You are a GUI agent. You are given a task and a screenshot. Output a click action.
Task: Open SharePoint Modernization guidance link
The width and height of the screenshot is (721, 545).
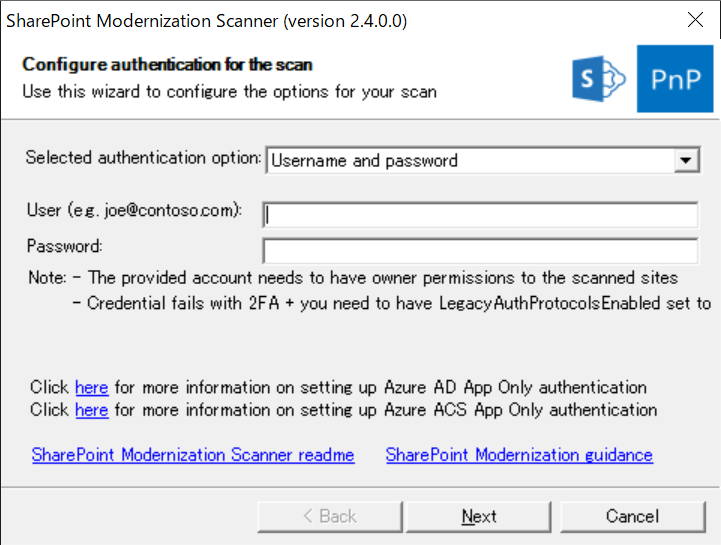click(x=519, y=455)
